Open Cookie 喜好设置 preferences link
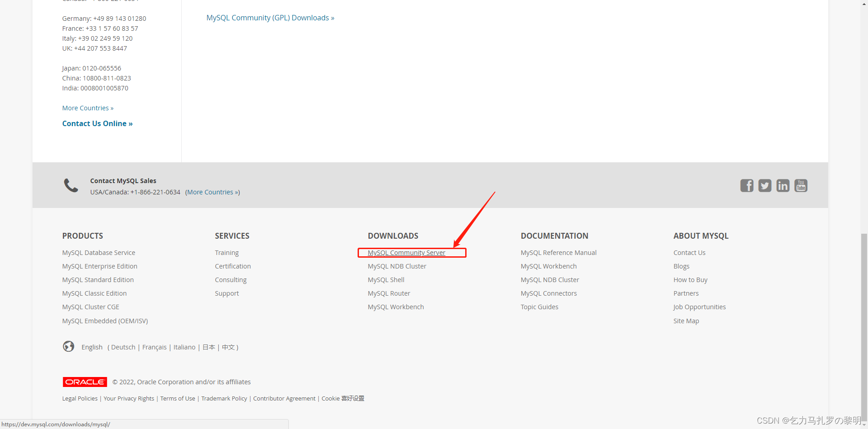Screen dimensions: 868x429 (x=343, y=398)
